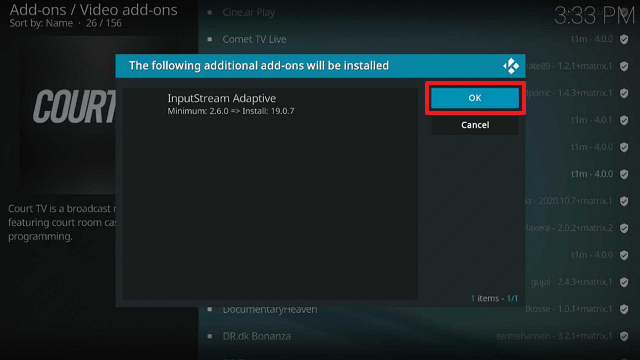
Task: Click verified shield beside 2020.10.7+matrix.1 version
Action: click(x=624, y=201)
